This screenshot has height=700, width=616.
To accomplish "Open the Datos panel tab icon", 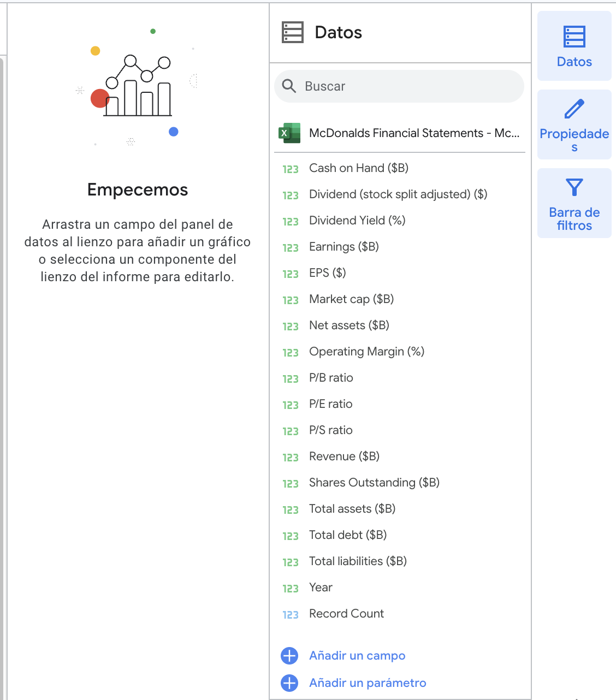I will [574, 37].
